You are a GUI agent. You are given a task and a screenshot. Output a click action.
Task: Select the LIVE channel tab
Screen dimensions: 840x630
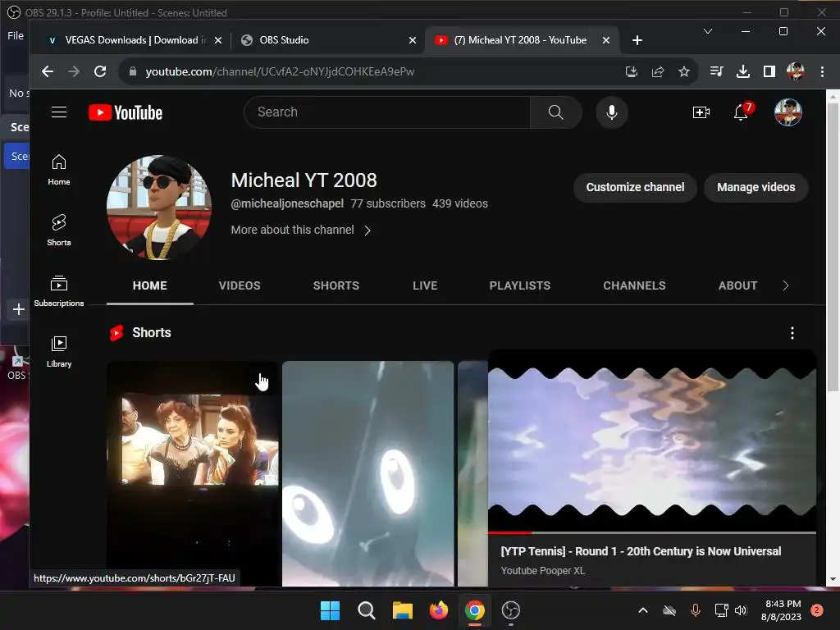coord(425,285)
